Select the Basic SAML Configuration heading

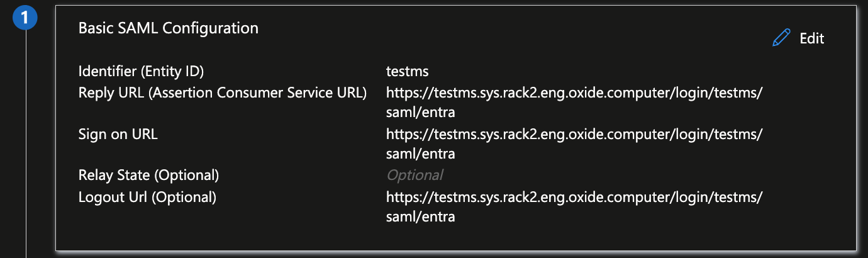pyautogui.click(x=168, y=28)
